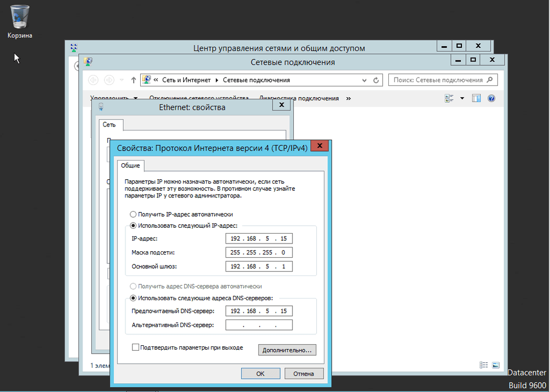The image size is (550, 392).
Task: Expand the toolbar overflow chevron »
Action: (348, 98)
